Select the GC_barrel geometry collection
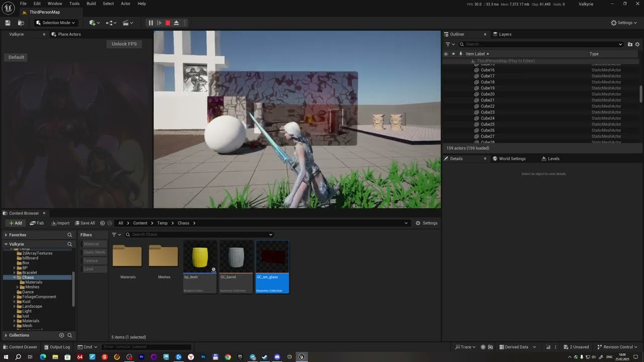This screenshot has height=362, width=644. click(236, 267)
